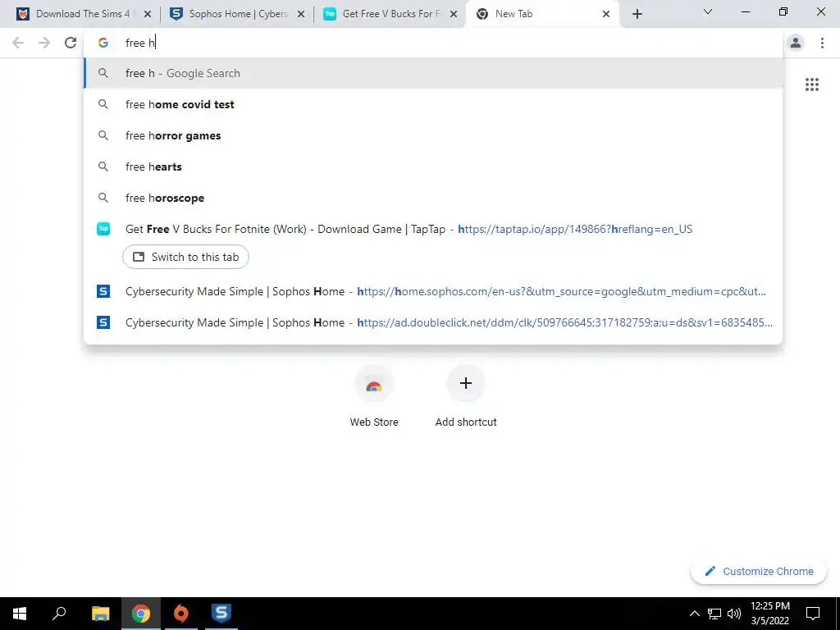Image resolution: width=840 pixels, height=630 pixels.
Task: Open Origin app from taskbar
Action: pos(181,614)
